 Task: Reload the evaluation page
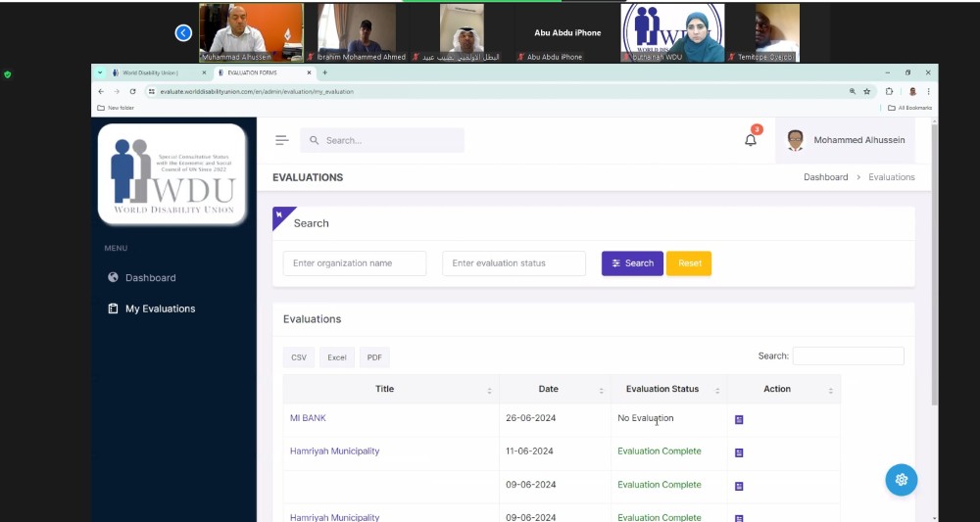pos(132,91)
